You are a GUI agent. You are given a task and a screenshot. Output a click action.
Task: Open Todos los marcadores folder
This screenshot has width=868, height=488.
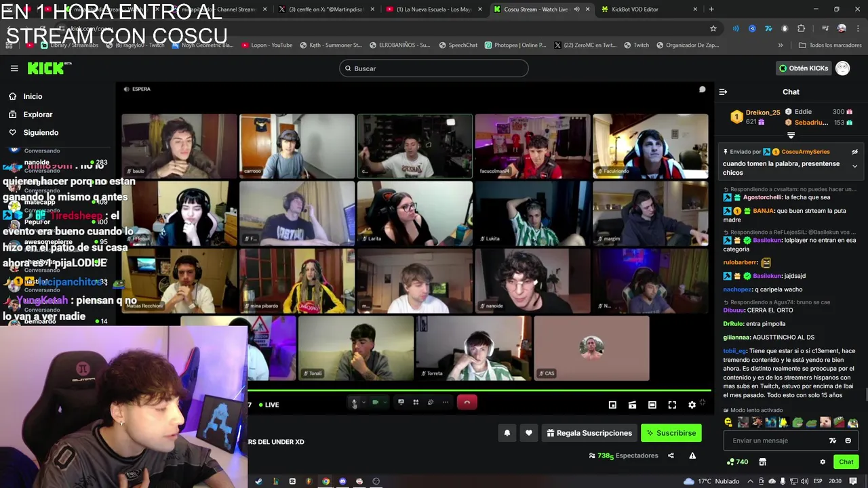(830, 45)
